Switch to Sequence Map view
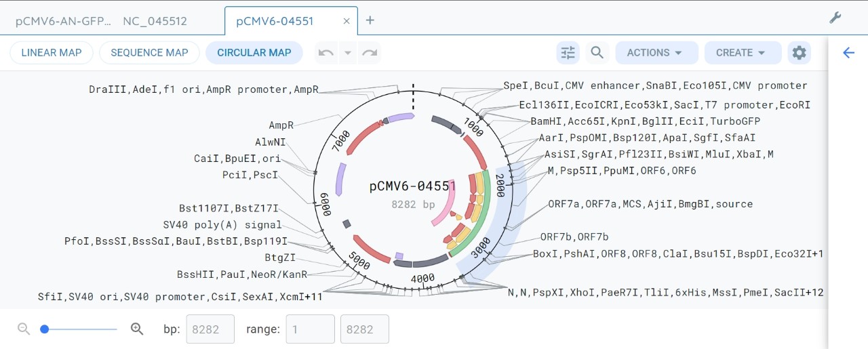This screenshot has height=349, width=868. (x=149, y=53)
